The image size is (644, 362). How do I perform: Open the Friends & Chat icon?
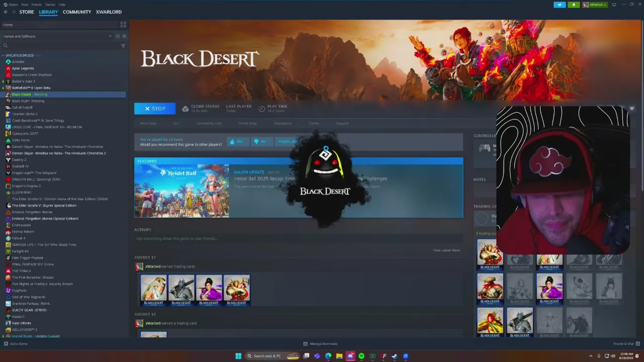tap(637, 344)
